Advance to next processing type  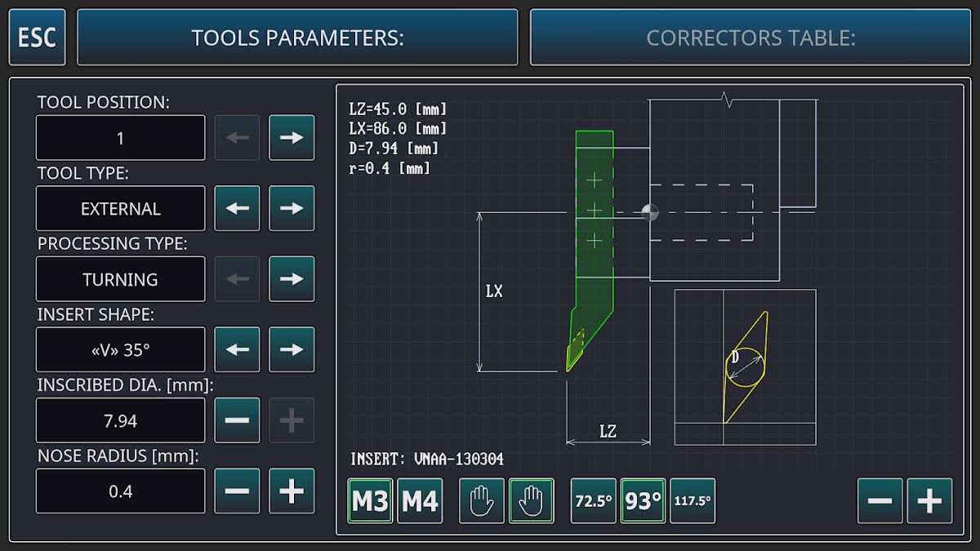point(292,279)
